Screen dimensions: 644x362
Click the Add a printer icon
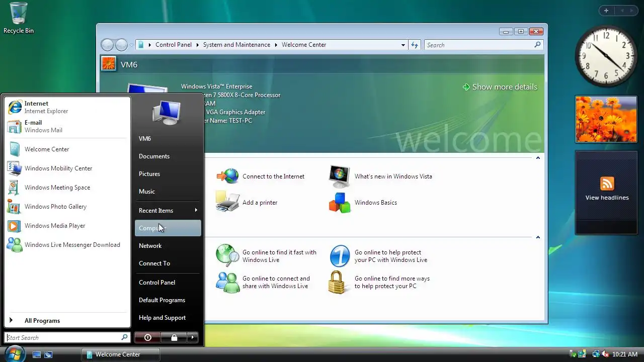227,202
